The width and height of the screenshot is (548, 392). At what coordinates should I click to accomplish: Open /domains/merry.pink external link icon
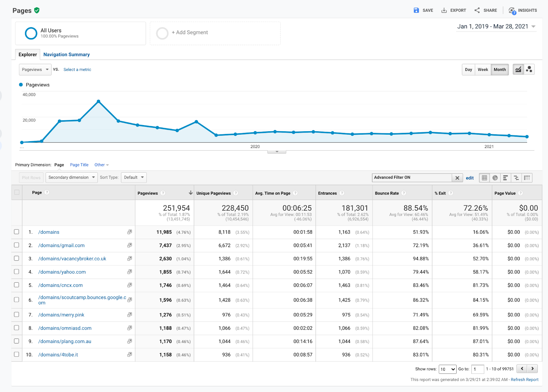pos(129,315)
